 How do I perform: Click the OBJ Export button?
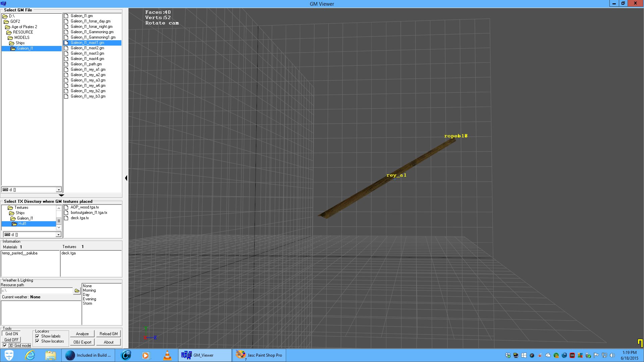point(82,342)
